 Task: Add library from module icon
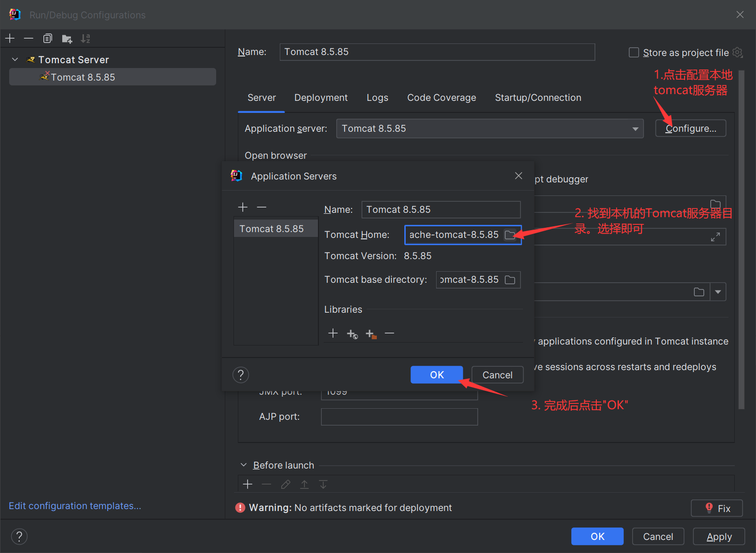click(x=352, y=334)
